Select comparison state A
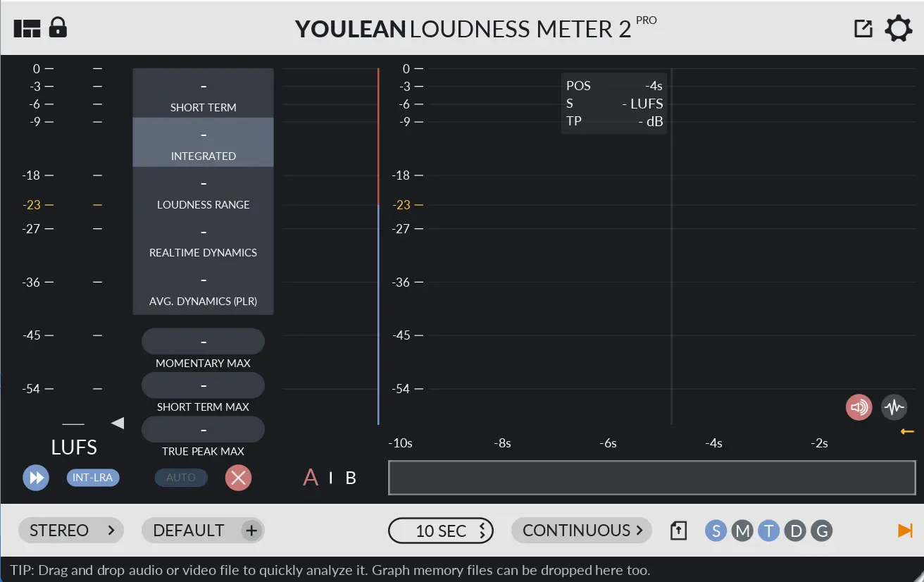924x582 pixels. [x=311, y=478]
